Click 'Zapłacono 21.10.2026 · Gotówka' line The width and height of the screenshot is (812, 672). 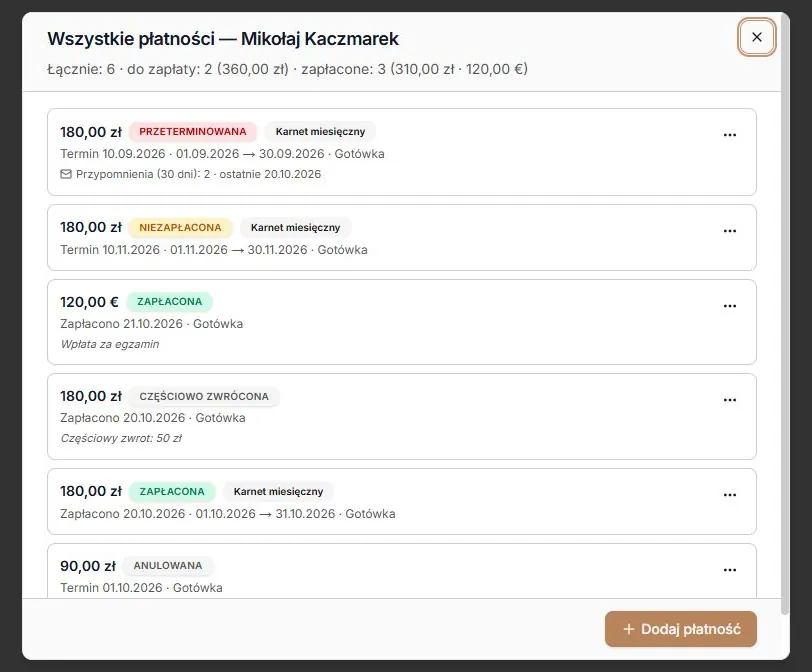coord(151,324)
